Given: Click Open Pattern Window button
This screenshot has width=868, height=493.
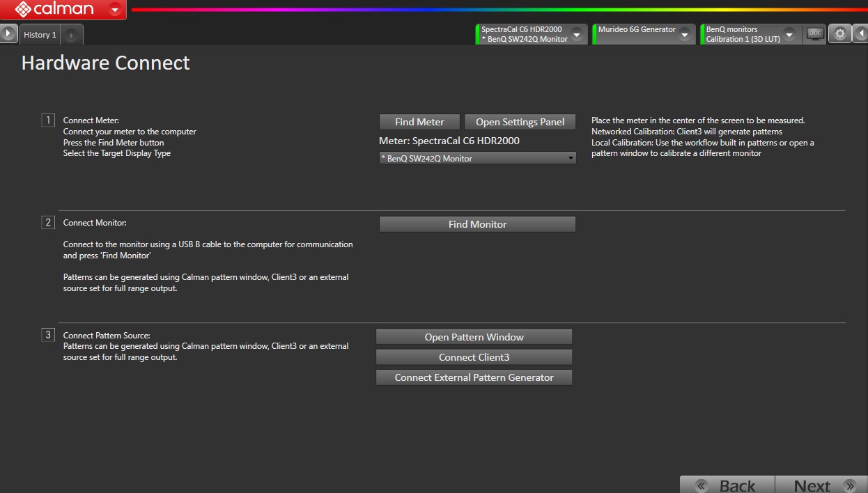Looking at the screenshot, I should pyautogui.click(x=474, y=337).
